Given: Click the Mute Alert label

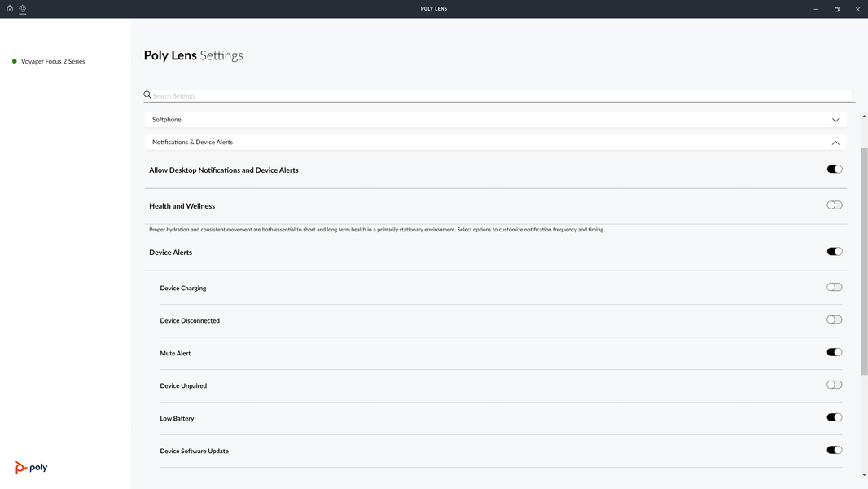Looking at the screenshot, I should tap(175, 354).
